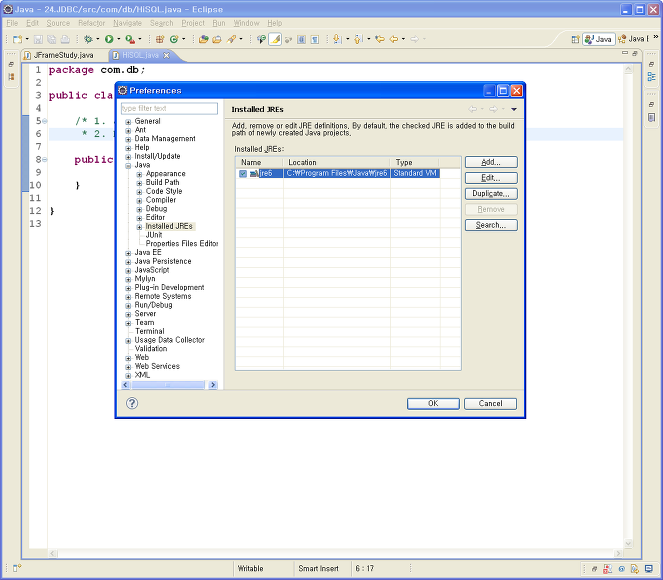This screenshot has width=663, height=580.
Task: Switch to the JFrameStudy.java tab
Action: coord(59,55)
